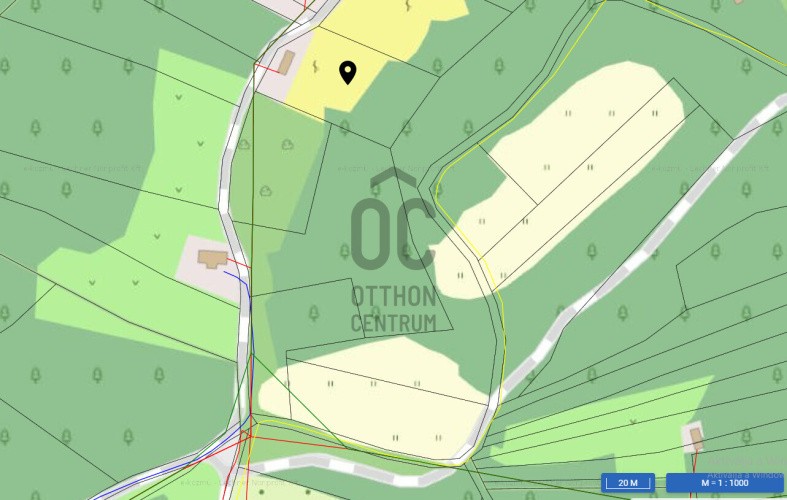Select the tan building beside the location pin
787x500 pixels.
click(286, 63)
